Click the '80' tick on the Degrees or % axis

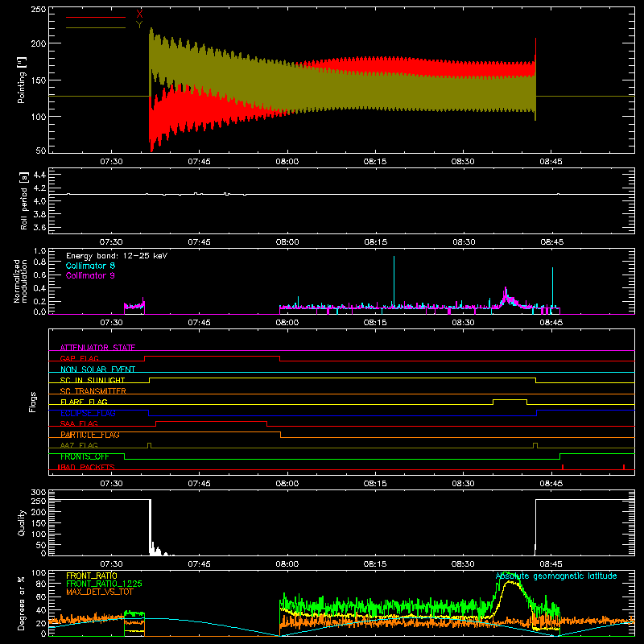coord(43,584)
